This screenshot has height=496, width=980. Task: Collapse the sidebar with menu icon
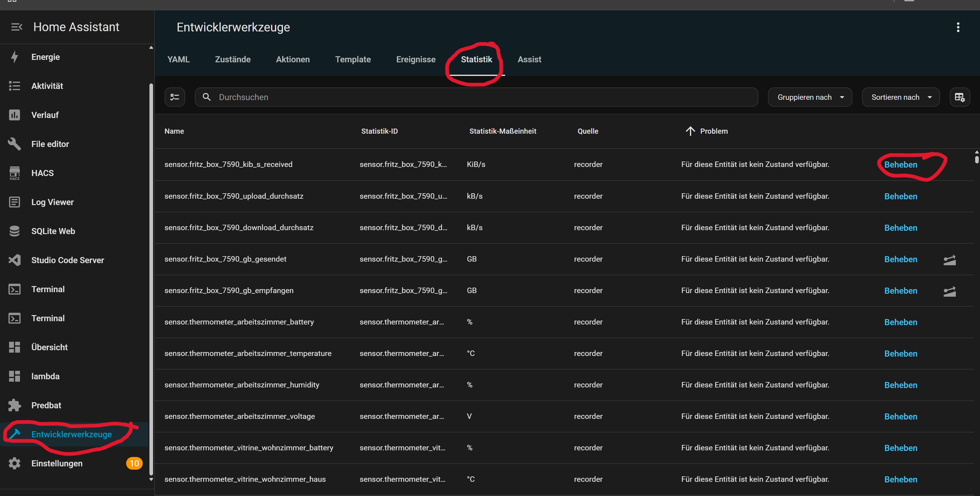(x=16, y=27)
